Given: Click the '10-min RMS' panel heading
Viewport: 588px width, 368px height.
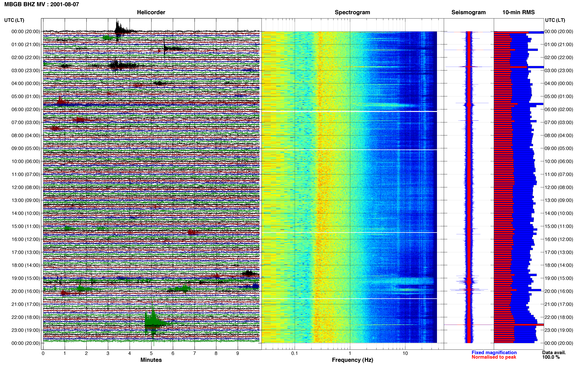Looking at the screenshot, I should coord(518,12).
